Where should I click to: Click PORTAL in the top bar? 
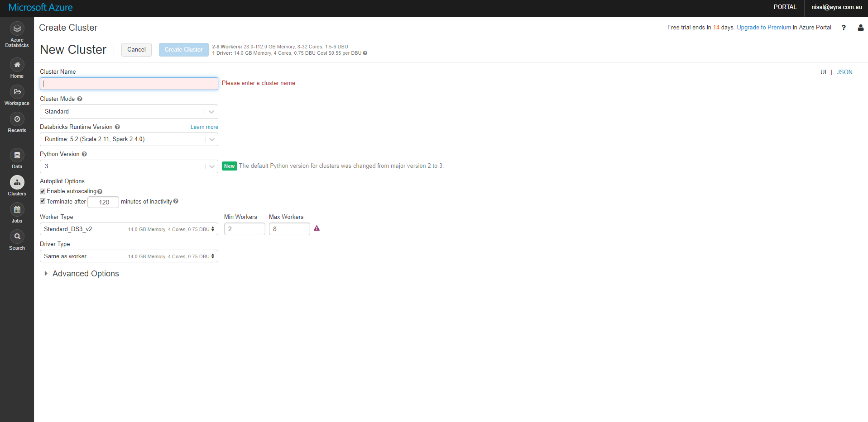coord(785,7)
